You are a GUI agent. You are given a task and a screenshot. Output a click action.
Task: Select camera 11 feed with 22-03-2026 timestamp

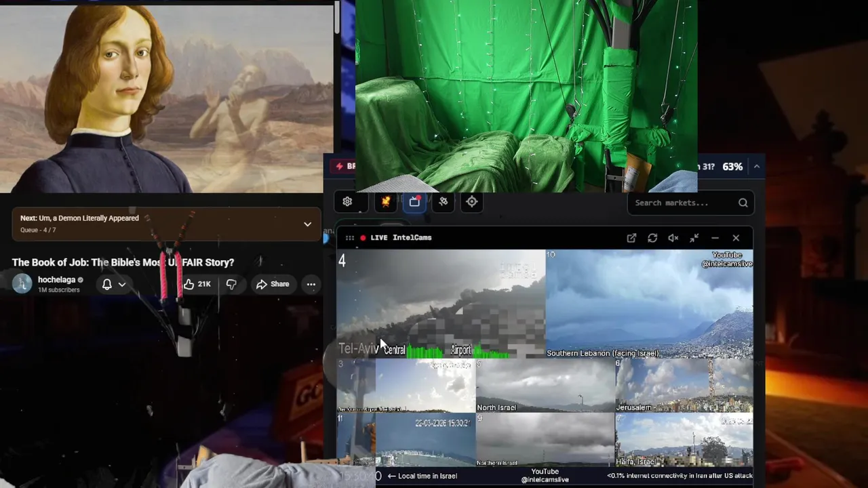pos(406,440)
